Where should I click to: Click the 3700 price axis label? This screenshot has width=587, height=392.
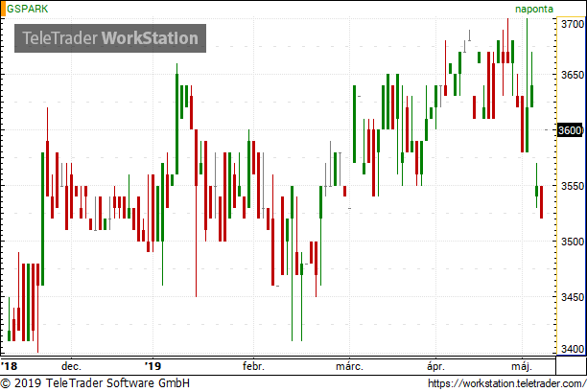[573, 24]
